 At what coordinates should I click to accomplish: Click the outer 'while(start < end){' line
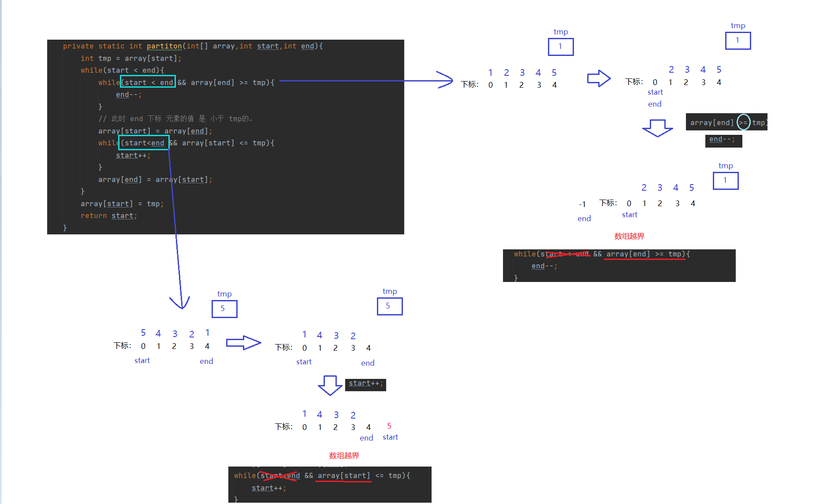(122, 70)
